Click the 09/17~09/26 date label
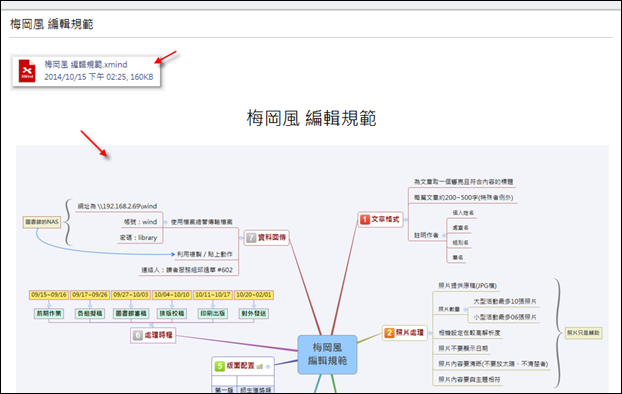 tap(90, 295)
